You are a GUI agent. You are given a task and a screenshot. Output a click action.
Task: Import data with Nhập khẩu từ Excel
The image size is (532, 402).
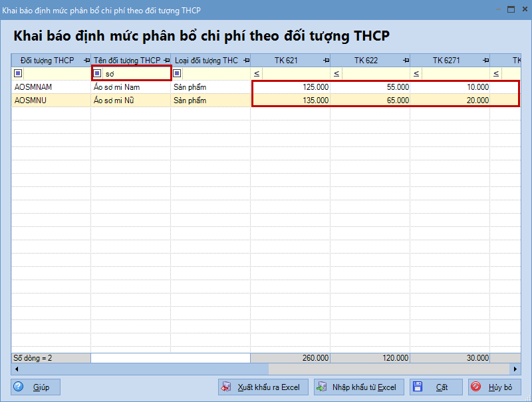(358, 387)
